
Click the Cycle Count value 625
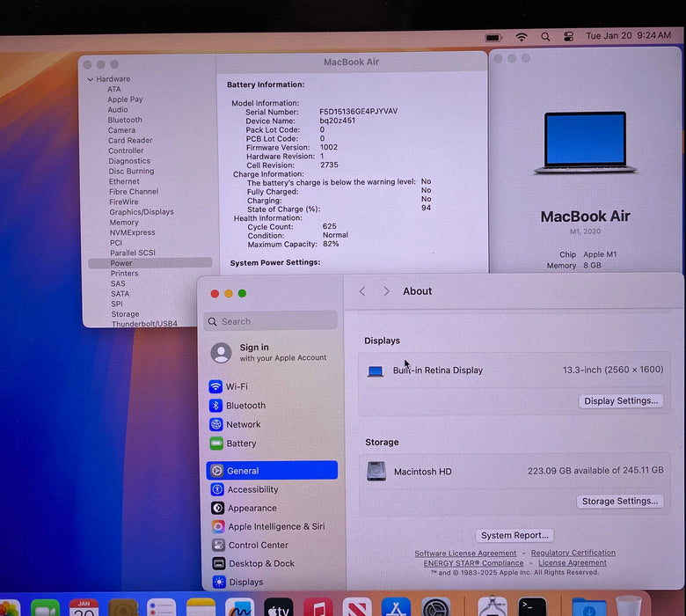330,226
